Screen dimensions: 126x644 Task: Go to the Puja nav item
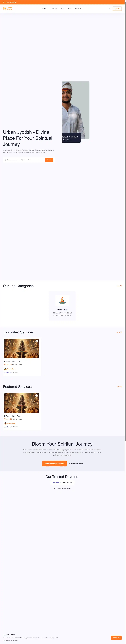pos(63,8)
